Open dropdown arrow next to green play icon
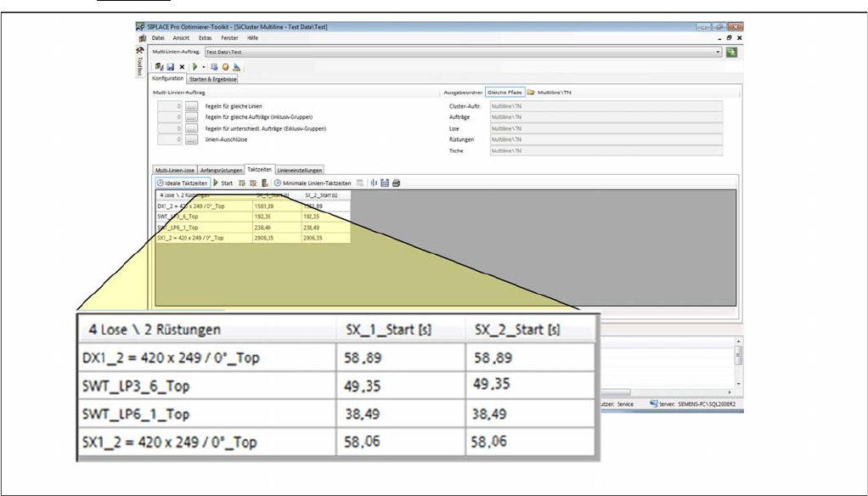Image resolution: width=868 pixels, height=496 pixels. (x=203, y=66)
